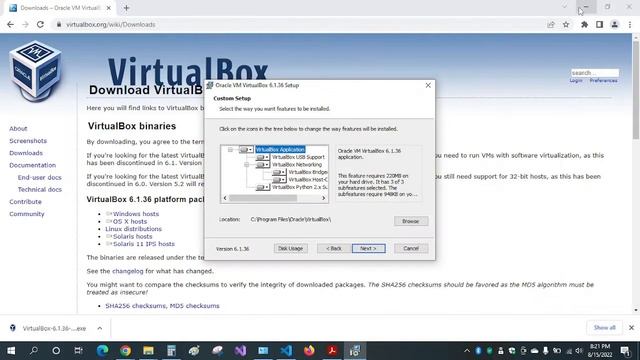Open the Windows hosts download link
640x360 pixels.
pyautogui.click(x=136, y=214)
